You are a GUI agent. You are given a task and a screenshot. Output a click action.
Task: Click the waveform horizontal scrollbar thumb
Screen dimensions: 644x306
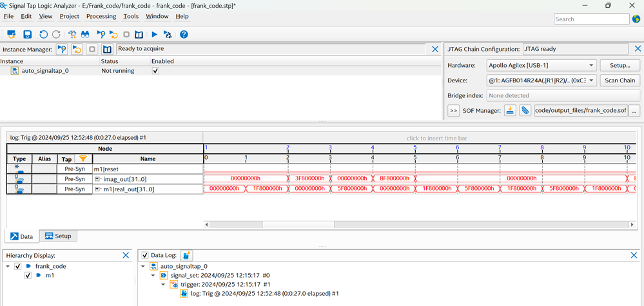pyautogui.click(x=298, y=224)
